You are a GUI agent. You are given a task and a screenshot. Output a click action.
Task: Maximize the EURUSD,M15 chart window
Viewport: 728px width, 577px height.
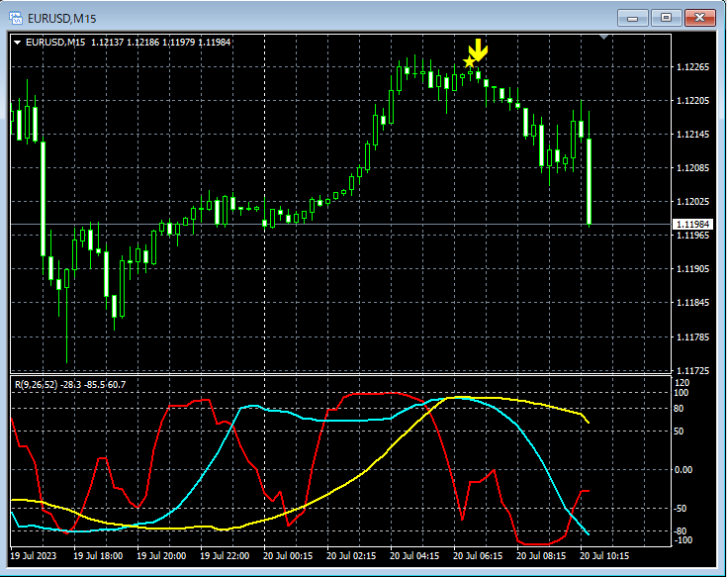(x=666, y=18)
